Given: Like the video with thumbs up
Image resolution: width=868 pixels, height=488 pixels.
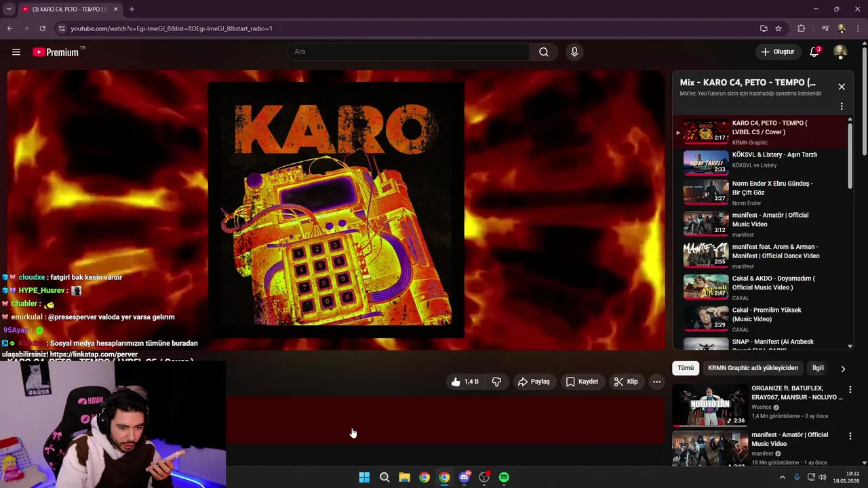Looking at the screenshot, I should click(465, 382).
